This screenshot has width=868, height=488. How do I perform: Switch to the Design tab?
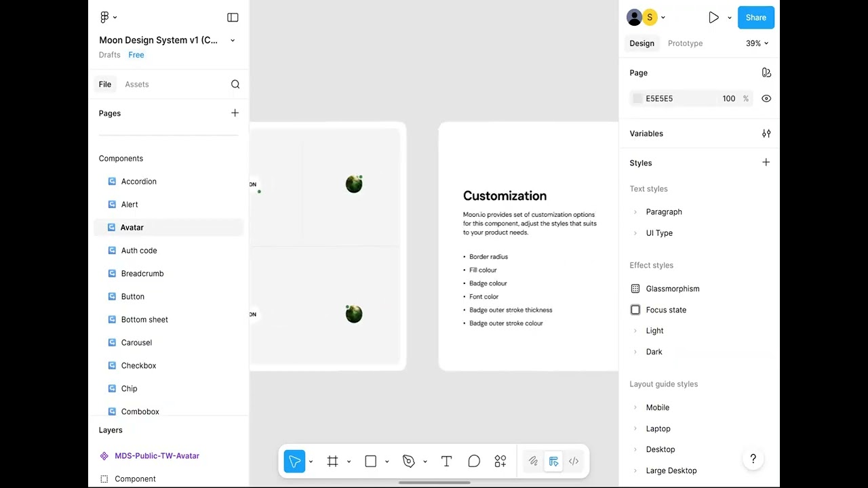point(642,43)
